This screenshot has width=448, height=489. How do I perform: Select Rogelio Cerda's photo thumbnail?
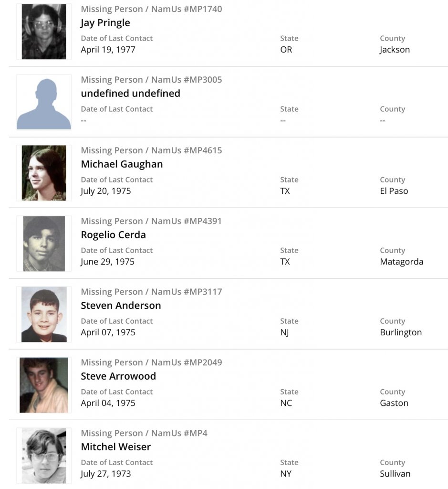pos(44,244)
